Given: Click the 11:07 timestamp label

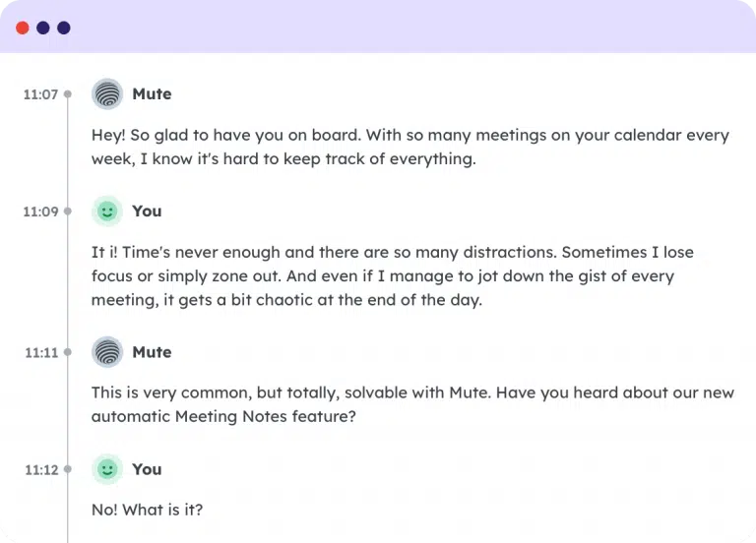Looking at the screenshot, I should pyautogui.click(x=40, y=94).
